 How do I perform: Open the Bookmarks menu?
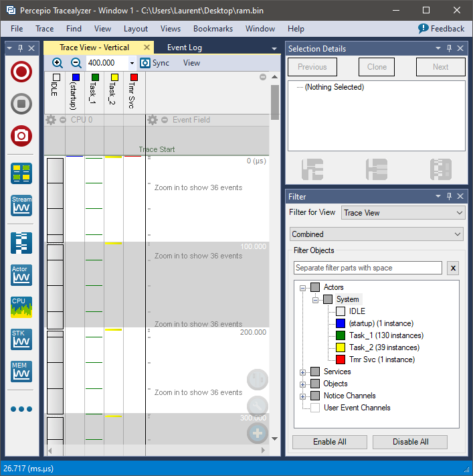213,29
